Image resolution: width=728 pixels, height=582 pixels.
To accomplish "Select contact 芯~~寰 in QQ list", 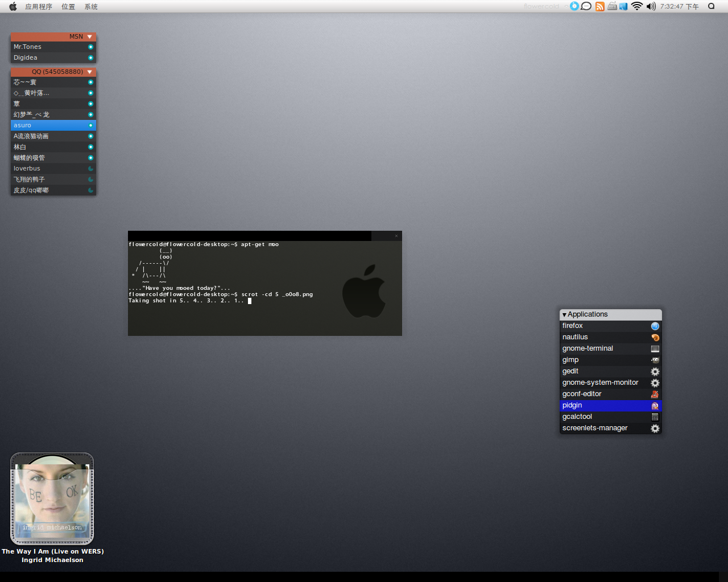I will tap(53, 82).
